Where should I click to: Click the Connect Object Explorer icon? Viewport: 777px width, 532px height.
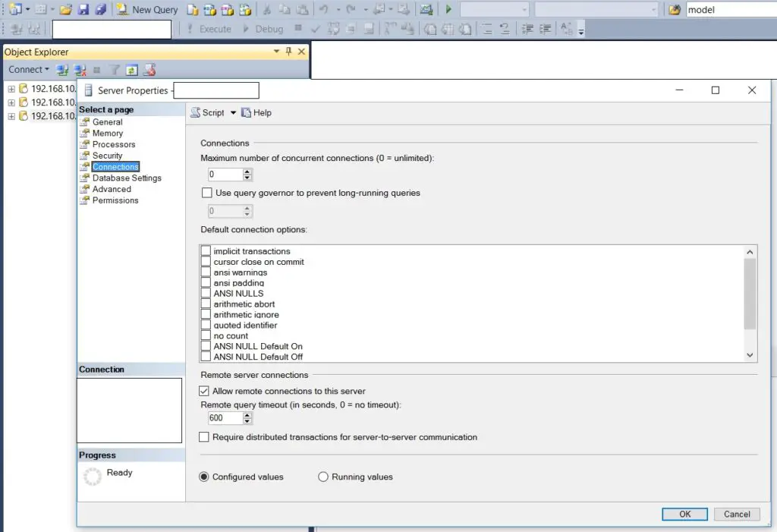[63, 70]
